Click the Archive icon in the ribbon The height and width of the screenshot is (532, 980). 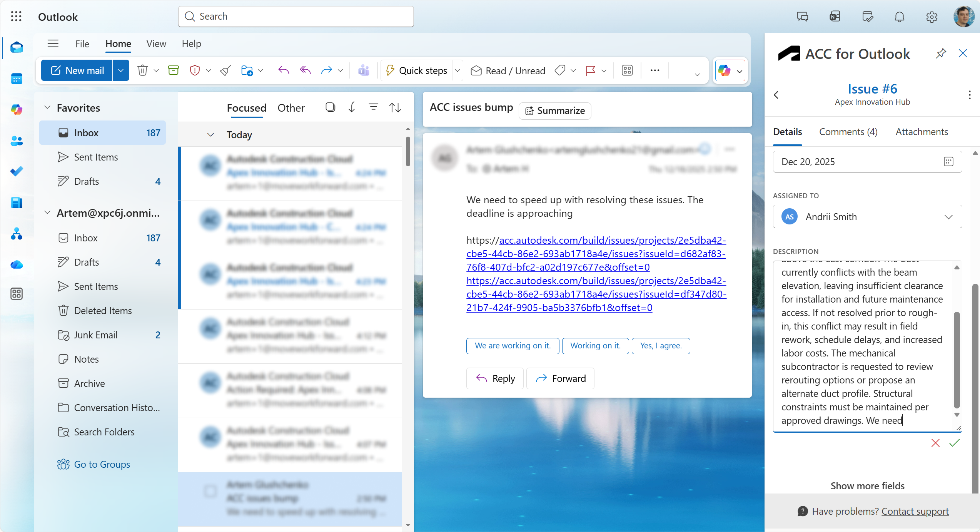[x=174, y=70]
